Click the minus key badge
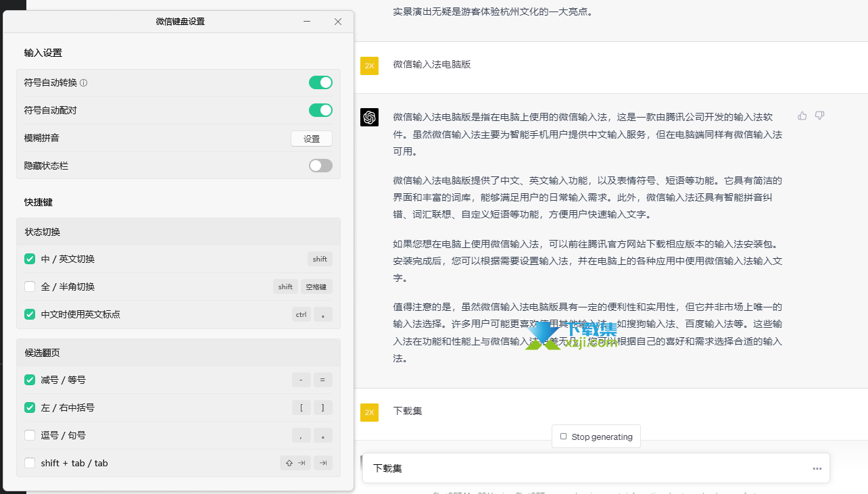This screenshot has width=868, height=494. pos(301,380)
